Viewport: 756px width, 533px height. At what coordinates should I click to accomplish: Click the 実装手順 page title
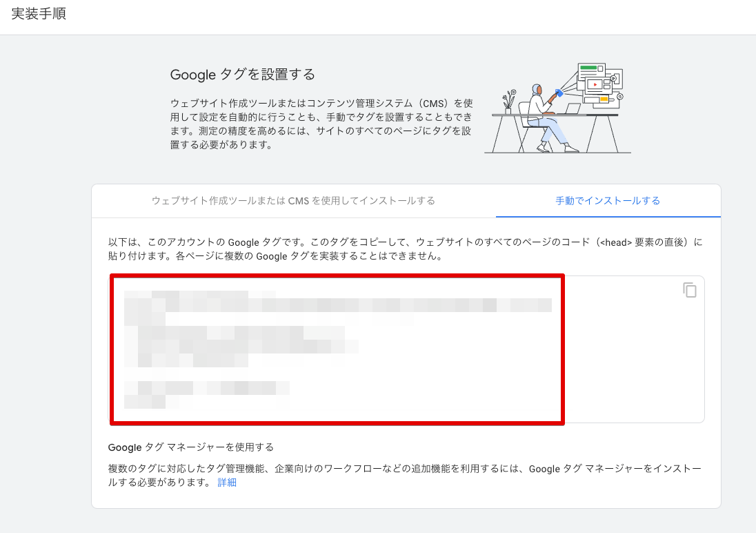click(x=39, y=14)
